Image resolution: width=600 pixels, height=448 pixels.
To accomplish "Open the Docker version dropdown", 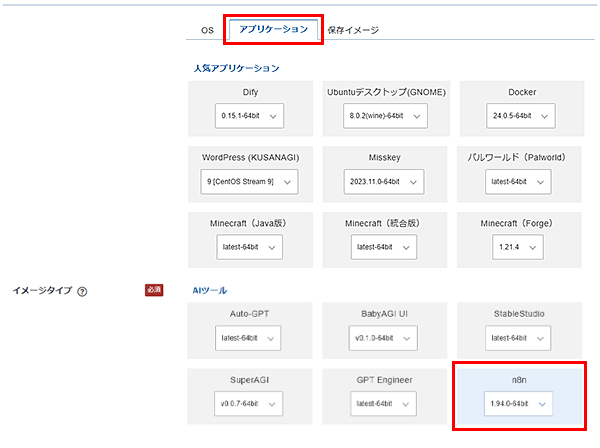I will point(520,116).
